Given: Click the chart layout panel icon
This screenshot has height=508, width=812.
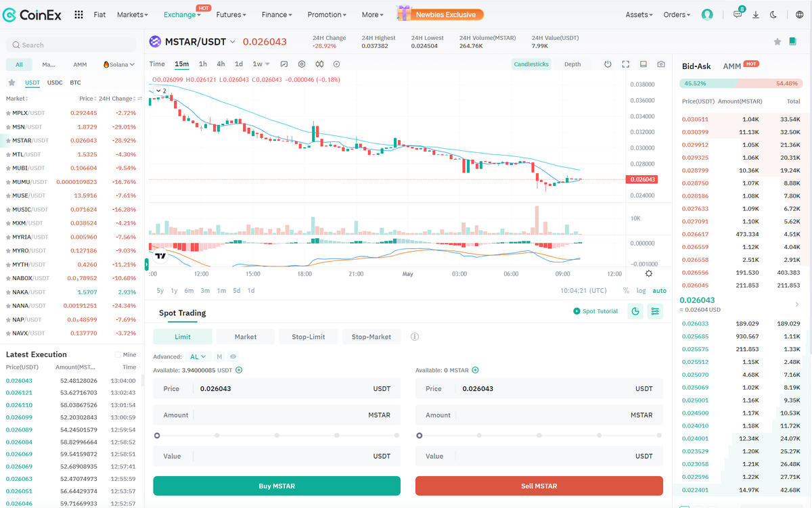Looking at the screenshot, I should pos(644,64).
